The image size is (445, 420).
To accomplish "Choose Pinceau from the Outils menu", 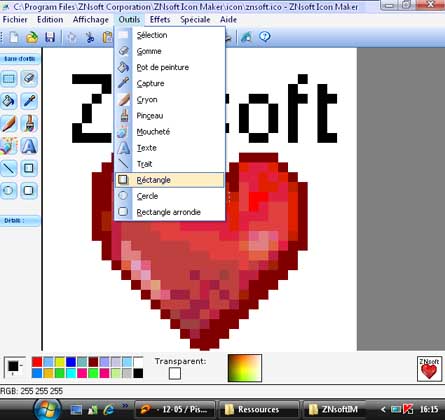I will [x=170, y=116].
